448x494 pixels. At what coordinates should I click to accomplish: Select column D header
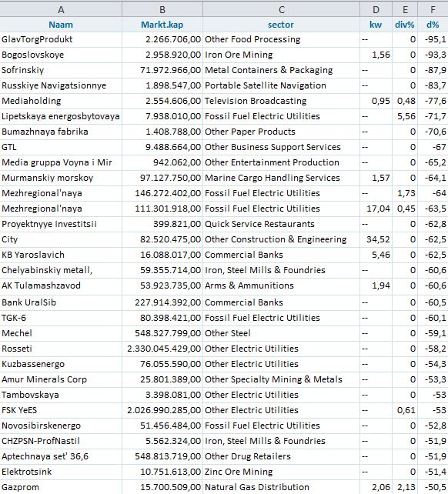click(x=376, y=10)
